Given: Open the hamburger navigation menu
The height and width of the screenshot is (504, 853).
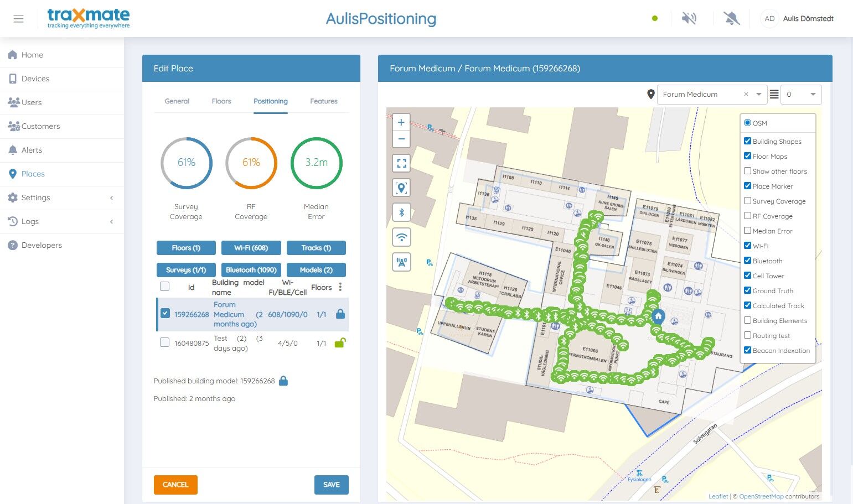Looking at the screenshot, I should point(18,19).
